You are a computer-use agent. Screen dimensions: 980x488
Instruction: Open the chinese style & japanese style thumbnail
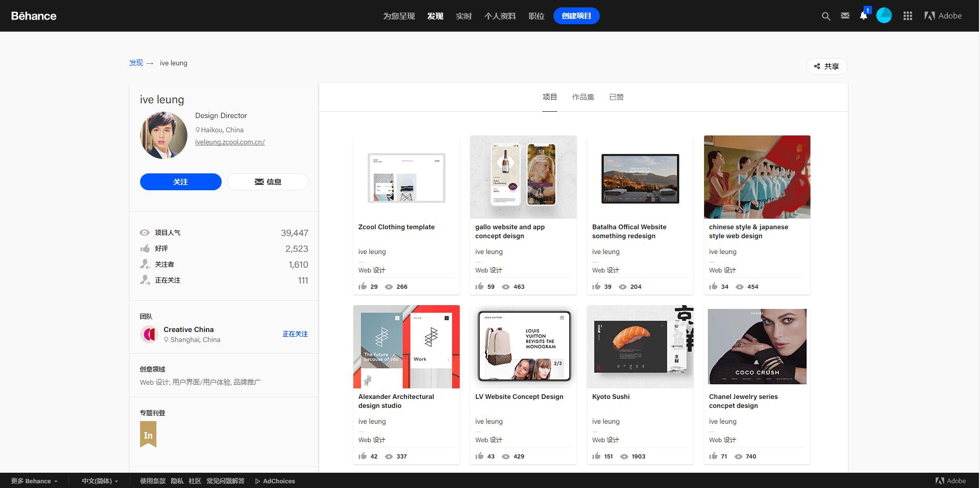[x=757, y=177]
